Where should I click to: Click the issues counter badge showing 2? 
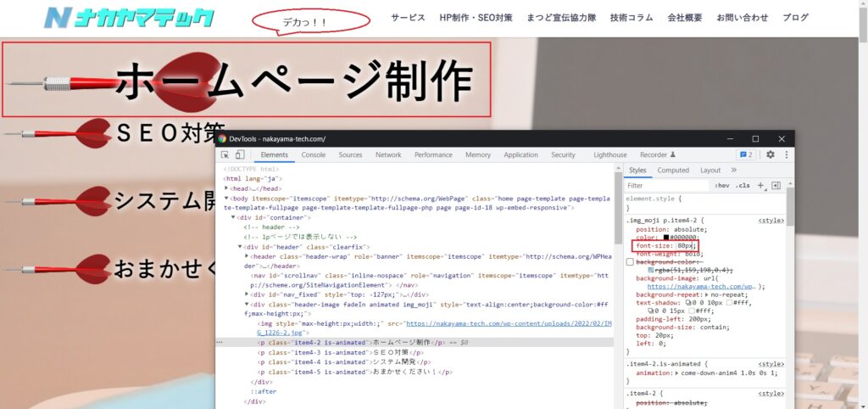[746, 155]
